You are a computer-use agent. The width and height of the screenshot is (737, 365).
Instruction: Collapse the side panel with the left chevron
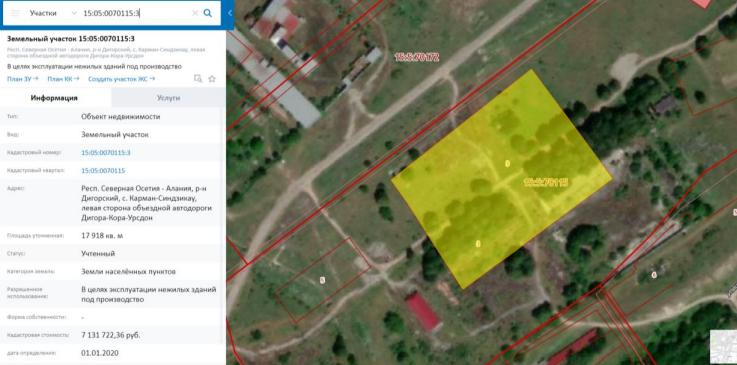pyautogui.click(x=229, y=13)
